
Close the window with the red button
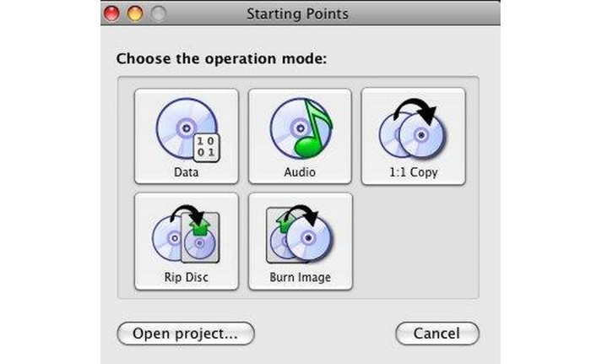click(112, 14)
